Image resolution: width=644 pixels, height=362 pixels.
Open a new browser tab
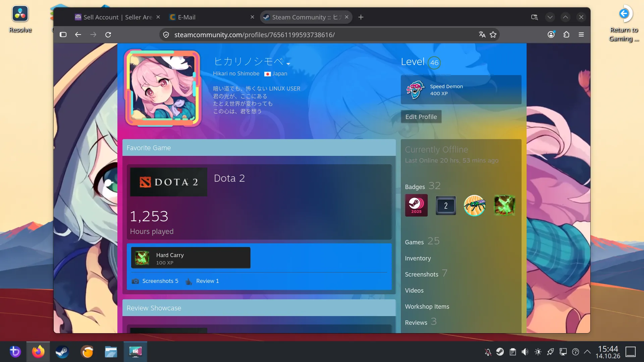[361, 17]
